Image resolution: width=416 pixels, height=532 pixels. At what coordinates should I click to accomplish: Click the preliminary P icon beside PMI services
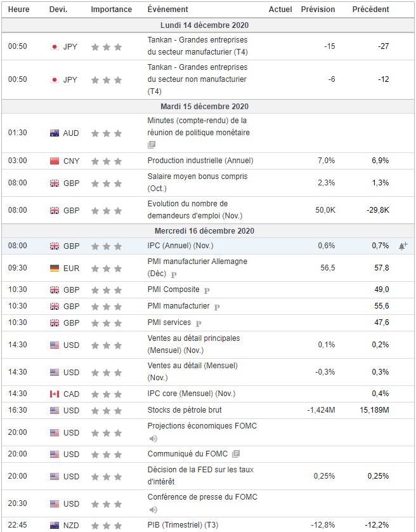198,323
